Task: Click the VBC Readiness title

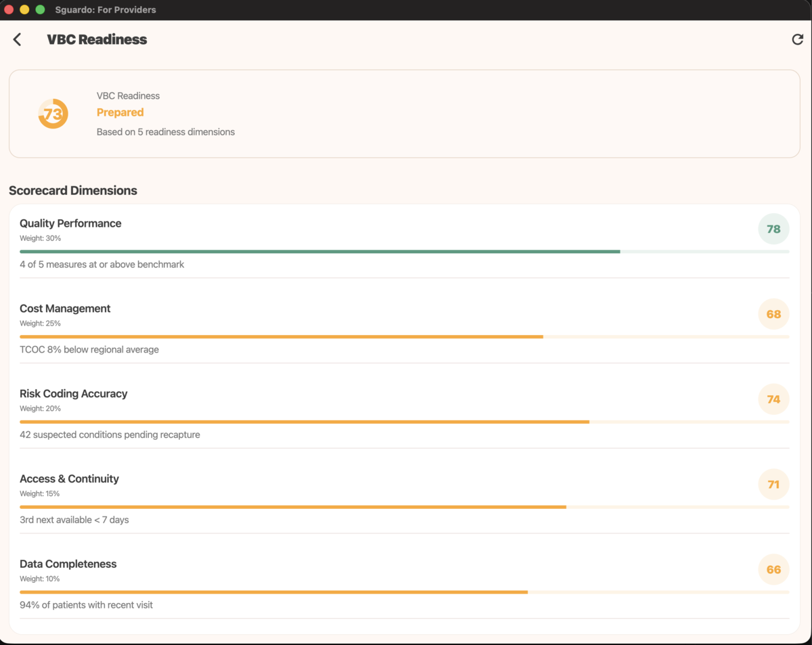Action: tap(97, 39)
